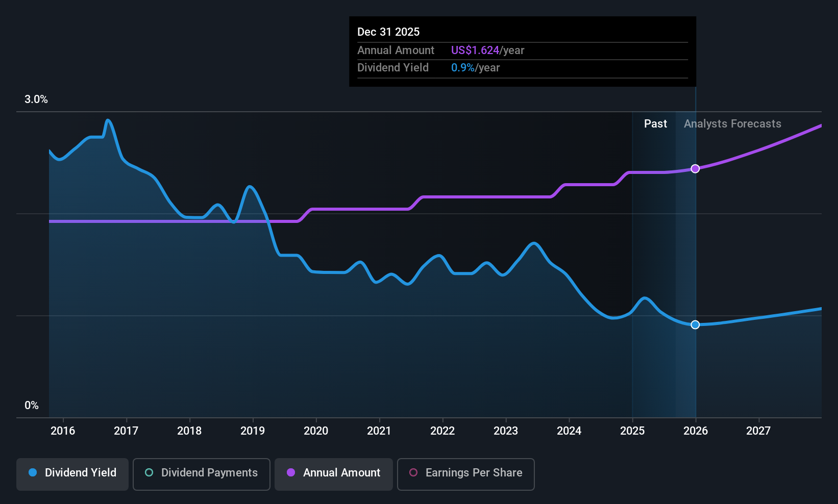The image size is (838, 504).
Task: Toggle the Dividend Payments legend series
Action: click(x=201, y=474)
